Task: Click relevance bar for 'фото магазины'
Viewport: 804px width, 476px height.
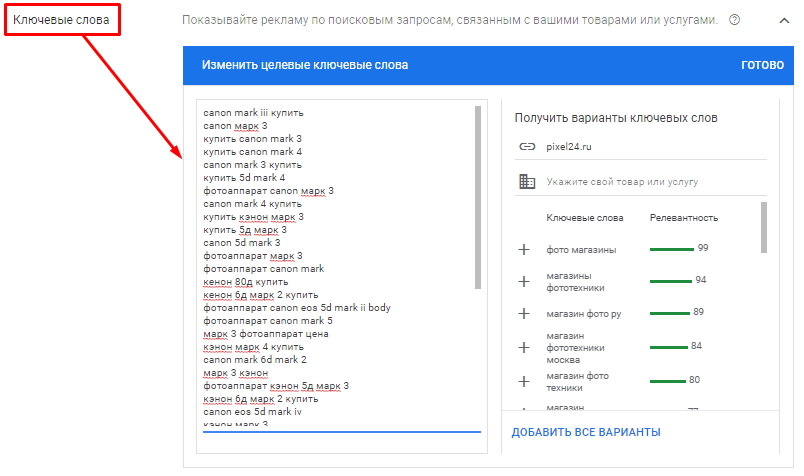Action: tap(671, 248)
